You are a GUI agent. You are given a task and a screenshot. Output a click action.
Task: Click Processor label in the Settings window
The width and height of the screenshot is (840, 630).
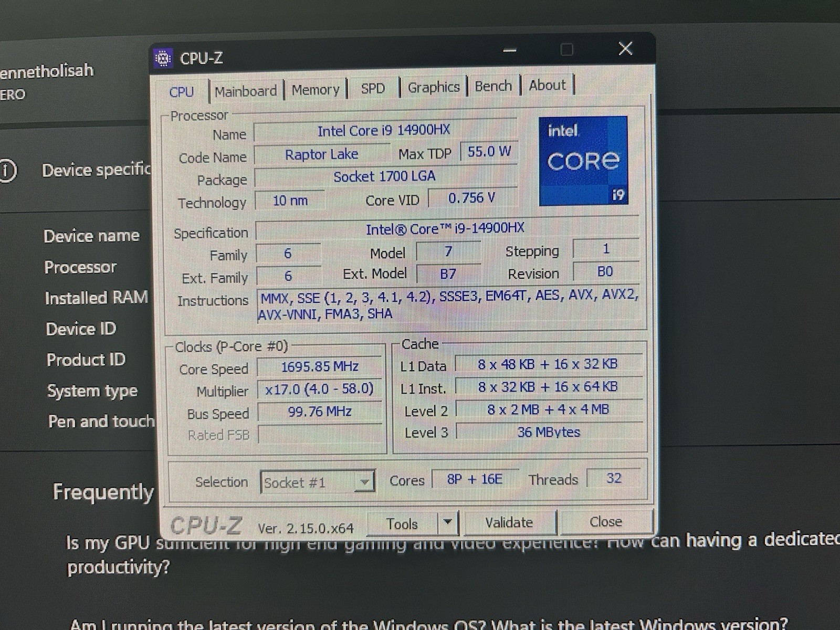pos(80,267)
